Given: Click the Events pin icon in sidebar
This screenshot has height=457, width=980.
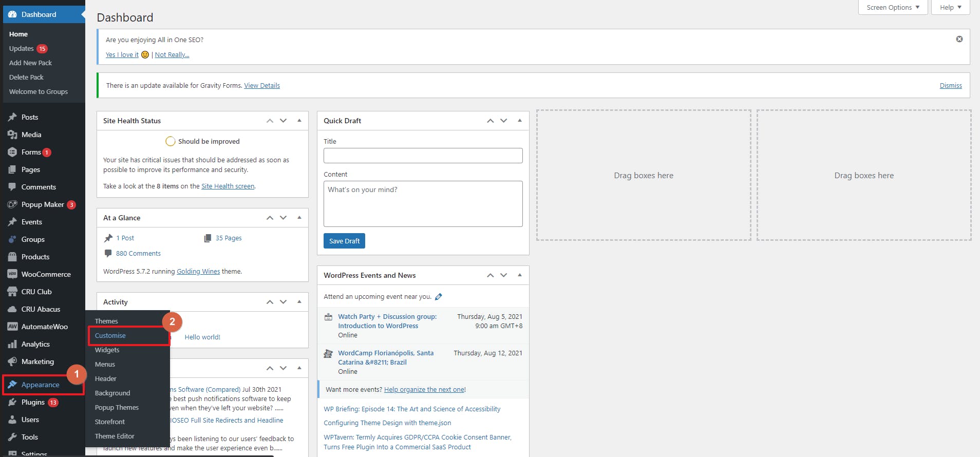Looking at the screenshot, I should pyautogui.click(x=12, y=222).
